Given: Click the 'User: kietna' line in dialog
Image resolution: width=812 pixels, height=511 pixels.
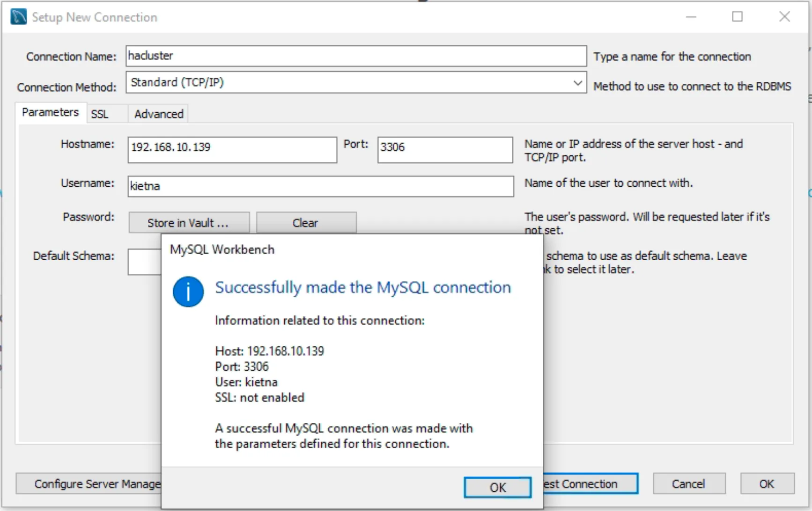Looking at the screenshot, I should (246, 382).
